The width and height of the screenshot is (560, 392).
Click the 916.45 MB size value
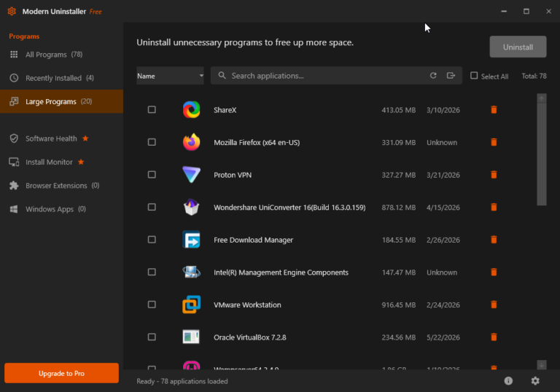[399, 305]
